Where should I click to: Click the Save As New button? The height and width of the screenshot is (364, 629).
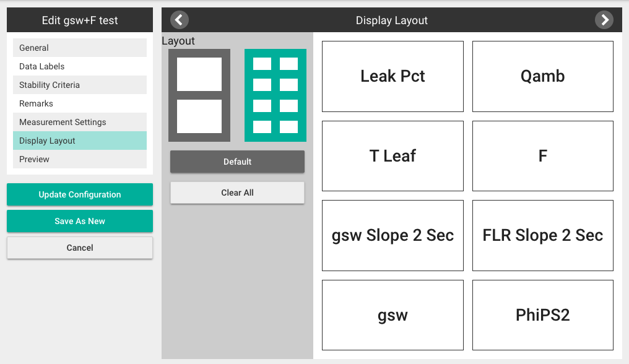[x=80, y=221]
